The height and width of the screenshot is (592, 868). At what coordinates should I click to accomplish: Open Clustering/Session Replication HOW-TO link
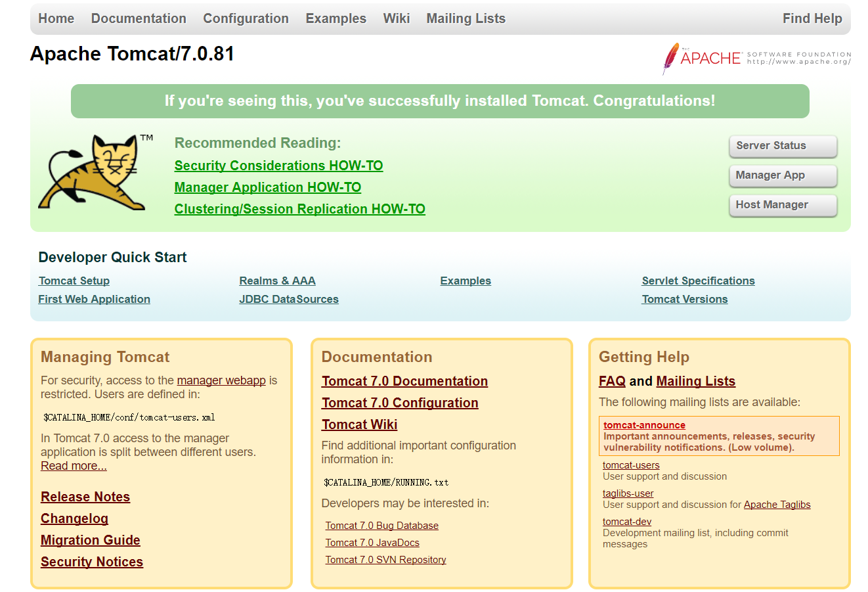coord(300,209)
